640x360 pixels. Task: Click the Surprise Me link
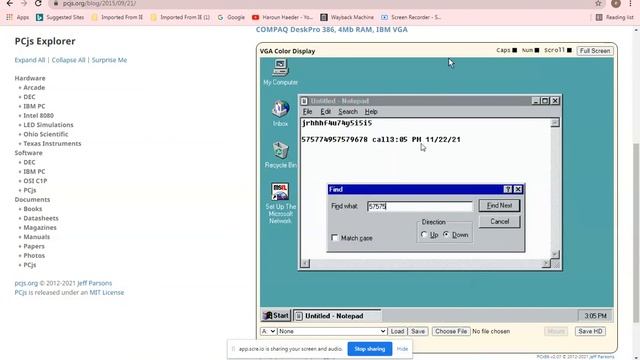click(109, 60)
